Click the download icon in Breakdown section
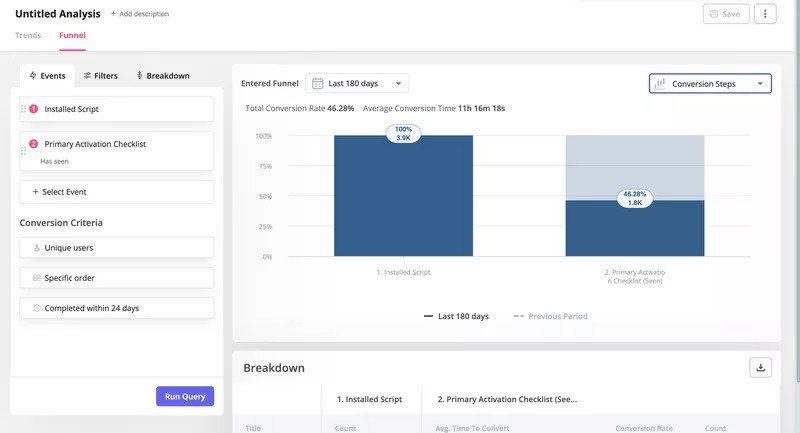Screen dimensions: 800x433 [761, 367]
